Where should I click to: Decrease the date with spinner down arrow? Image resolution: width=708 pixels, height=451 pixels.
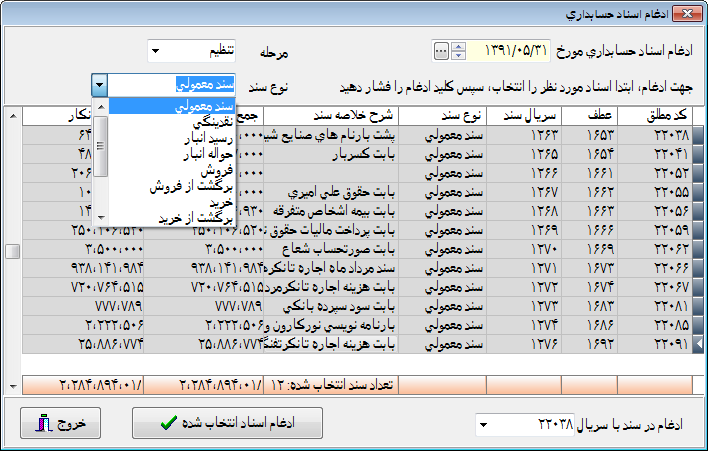tap(458, 55)
